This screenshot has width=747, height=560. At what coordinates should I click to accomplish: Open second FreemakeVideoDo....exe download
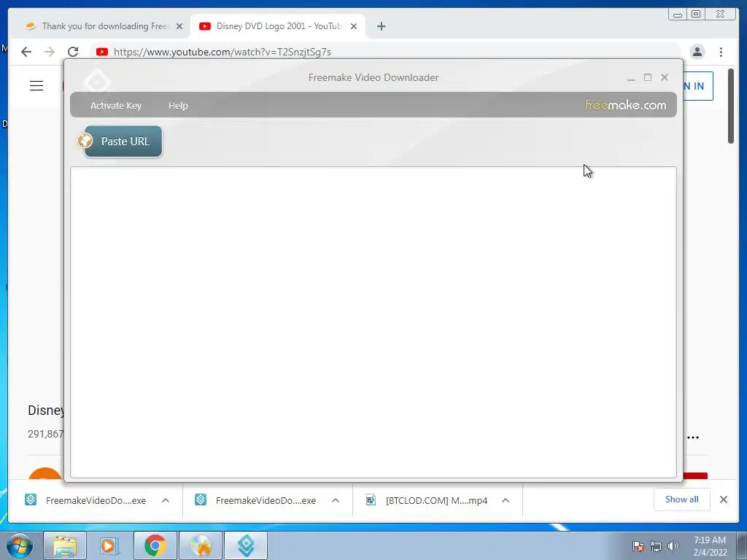coord(257,500)
